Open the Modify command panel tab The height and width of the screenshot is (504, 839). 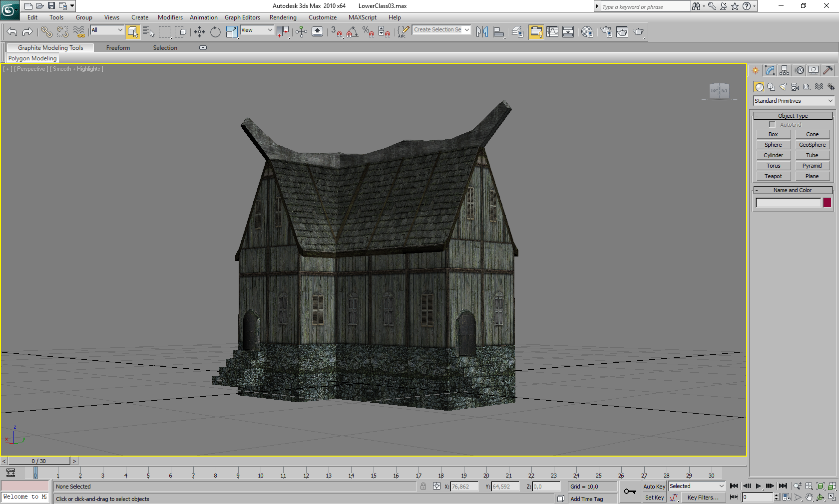[x=770, y=70]
